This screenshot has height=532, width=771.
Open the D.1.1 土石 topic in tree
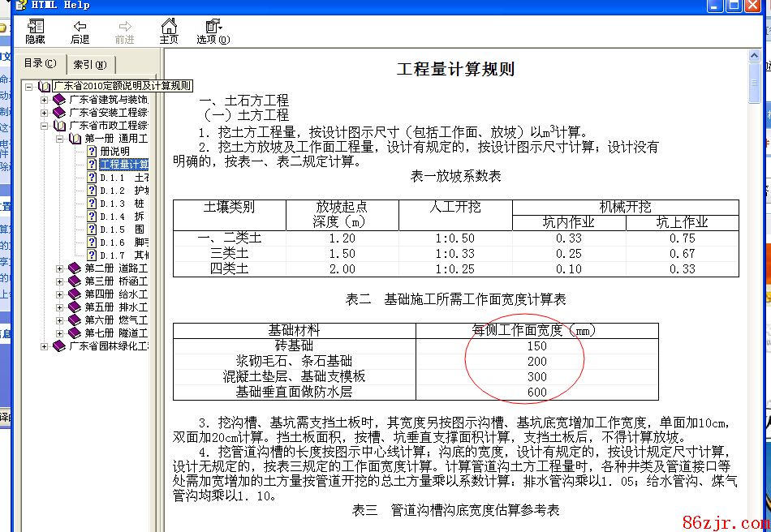click(123, 178)
